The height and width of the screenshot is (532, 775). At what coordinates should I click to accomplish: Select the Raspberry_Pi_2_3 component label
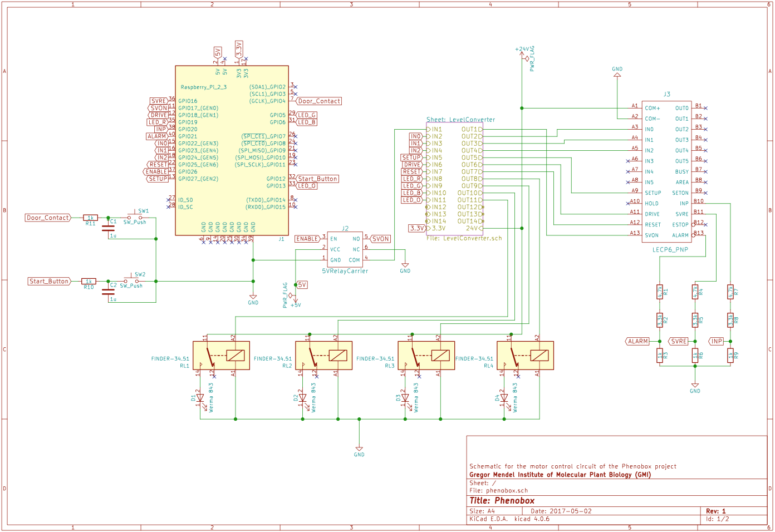pyautogui.click(x=203, y=87)
